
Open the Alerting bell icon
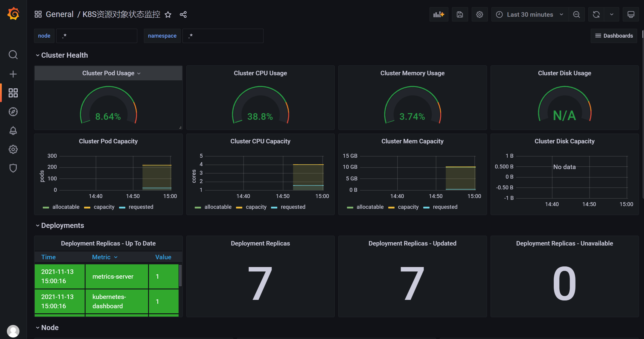coord(13,131)
